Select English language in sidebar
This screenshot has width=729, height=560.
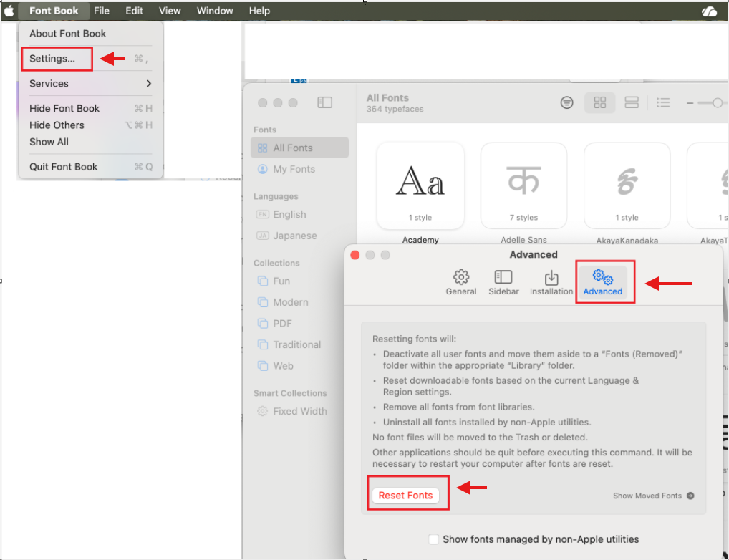[x=299, y=214]
